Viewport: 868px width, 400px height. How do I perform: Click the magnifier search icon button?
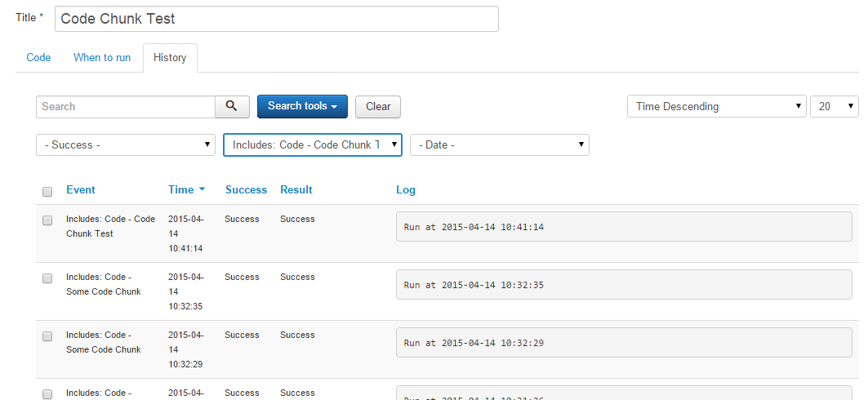tap(232, 107)
